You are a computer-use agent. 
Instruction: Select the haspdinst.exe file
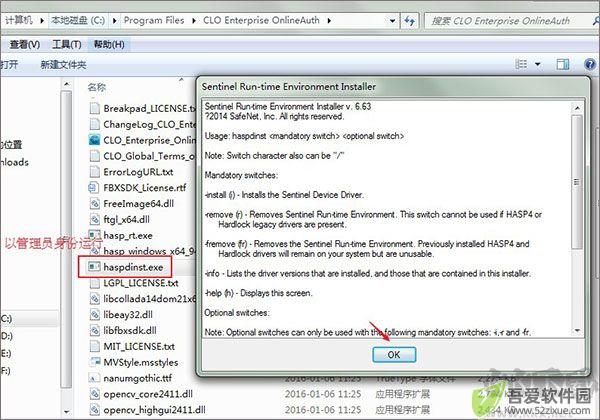coord(133,267)
